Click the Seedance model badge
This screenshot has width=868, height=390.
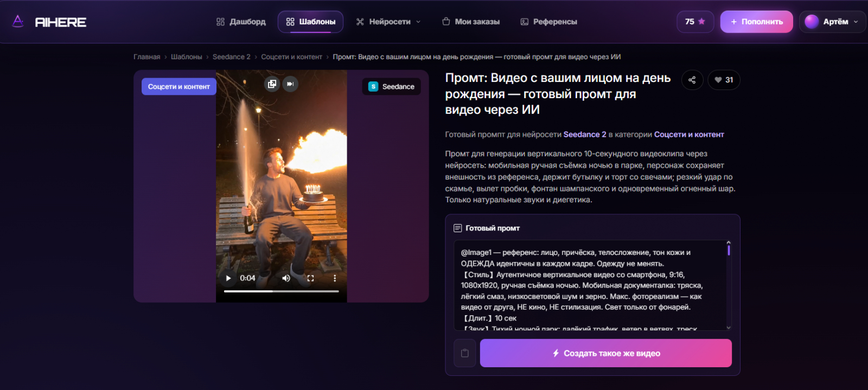click(x=391, y=87)
